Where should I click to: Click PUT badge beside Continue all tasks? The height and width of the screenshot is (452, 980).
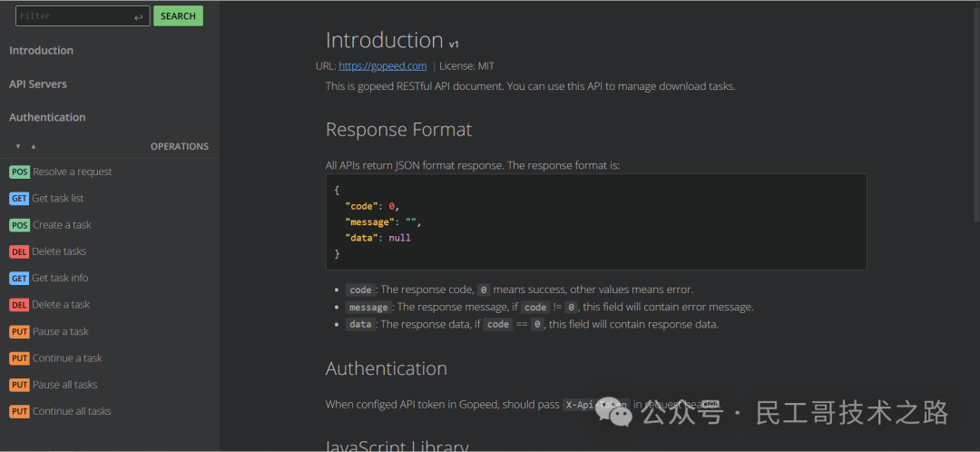pos(20,411)
